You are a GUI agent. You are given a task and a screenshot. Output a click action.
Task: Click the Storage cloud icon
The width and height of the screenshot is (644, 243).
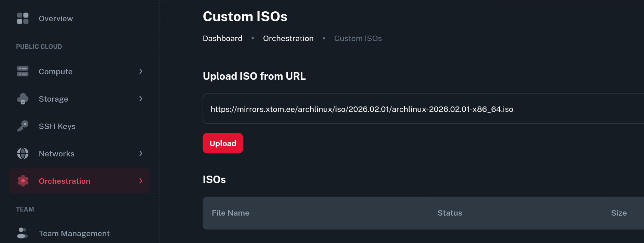coord(23,99)
